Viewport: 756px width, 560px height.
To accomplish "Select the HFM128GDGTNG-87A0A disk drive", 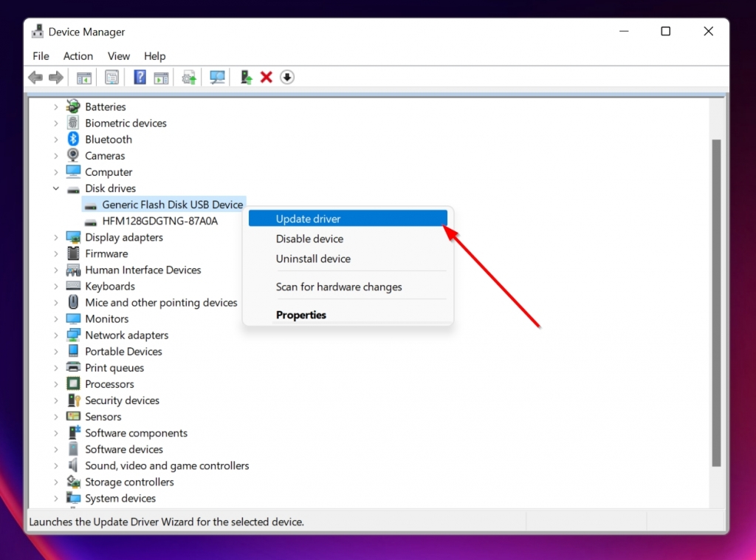I will point(163,221).
